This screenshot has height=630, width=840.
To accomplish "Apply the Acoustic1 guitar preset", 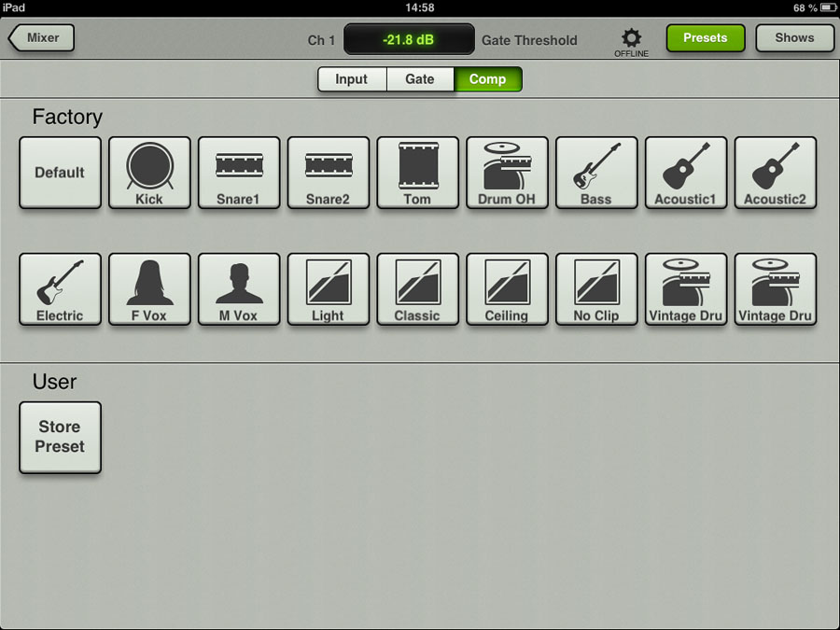I will (x=686, y=173).
